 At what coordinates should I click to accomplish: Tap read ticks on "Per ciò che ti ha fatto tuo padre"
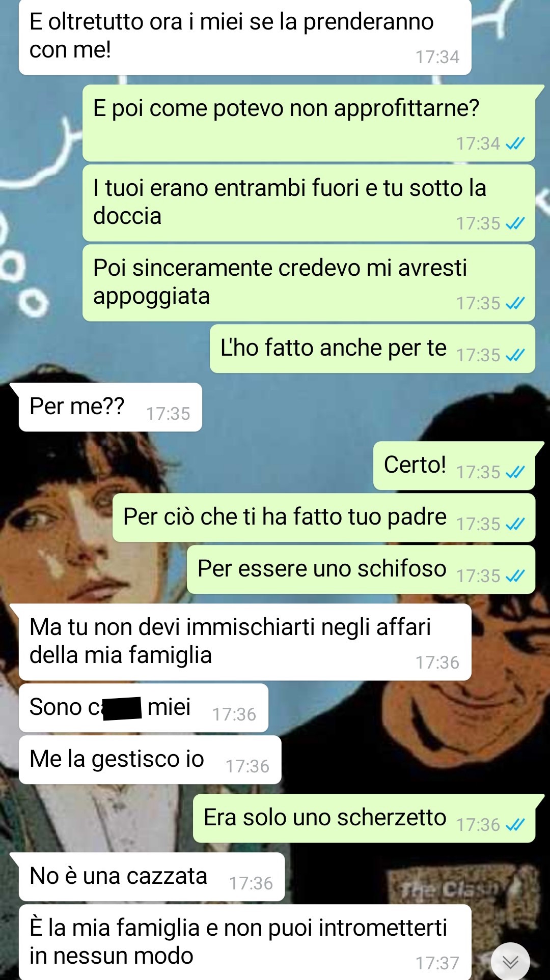click(x=515, y=524)
